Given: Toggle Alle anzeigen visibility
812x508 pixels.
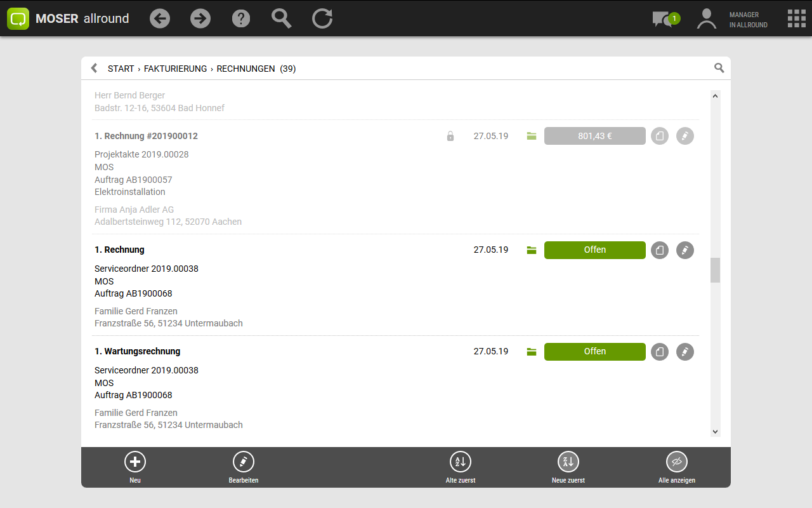Looking at the screenshot, I should point(677,467).
